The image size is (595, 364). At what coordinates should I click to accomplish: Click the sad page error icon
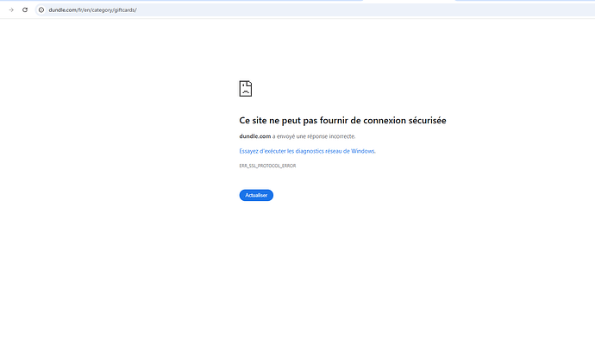[x=246, y=89]
